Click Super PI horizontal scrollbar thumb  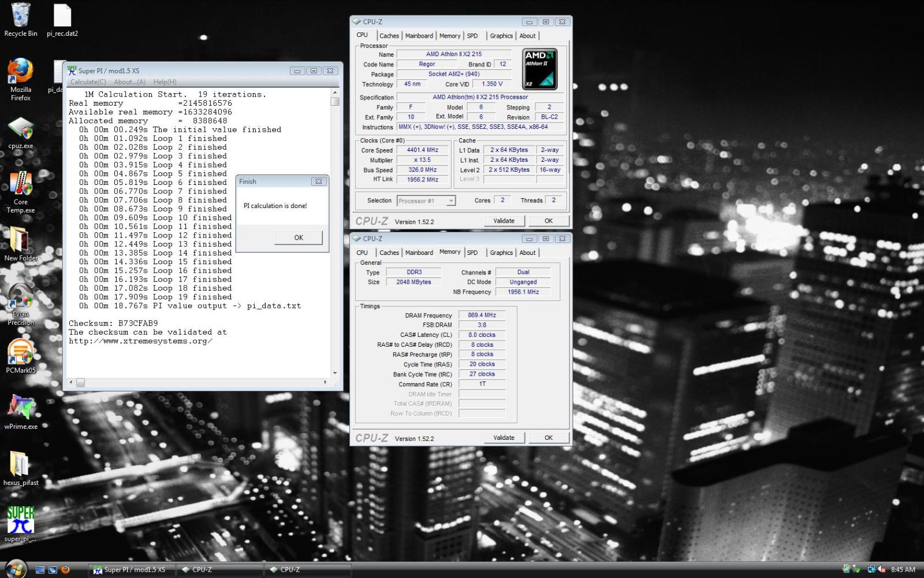(x=81, y=383)
